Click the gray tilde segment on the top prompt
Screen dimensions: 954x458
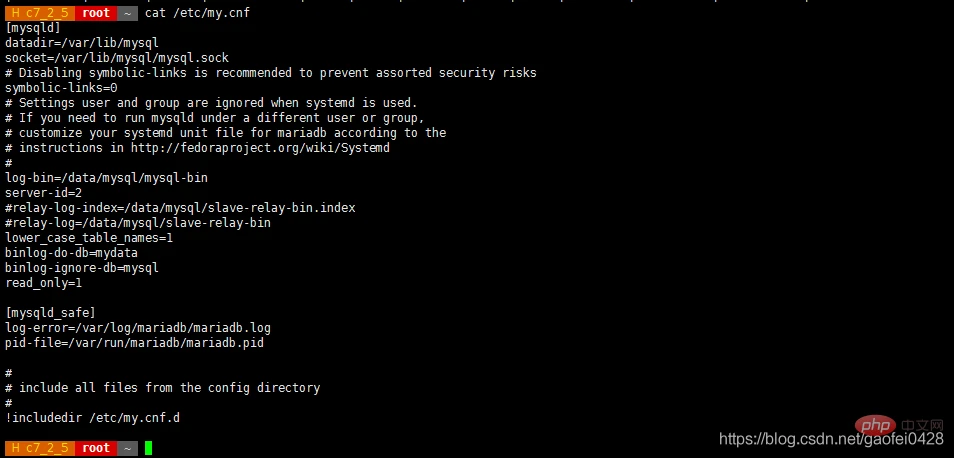128,13
